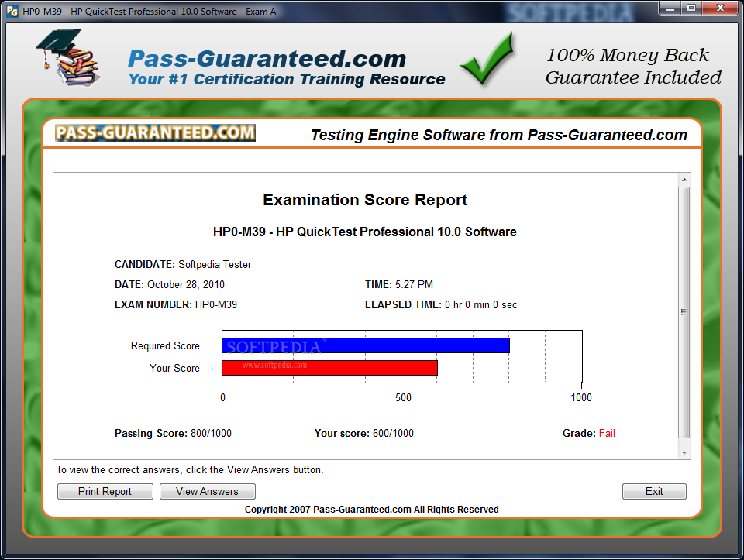This screenshot has width=744, height=560.
Task: Click the Print Report button
Action: click(105, 491)
